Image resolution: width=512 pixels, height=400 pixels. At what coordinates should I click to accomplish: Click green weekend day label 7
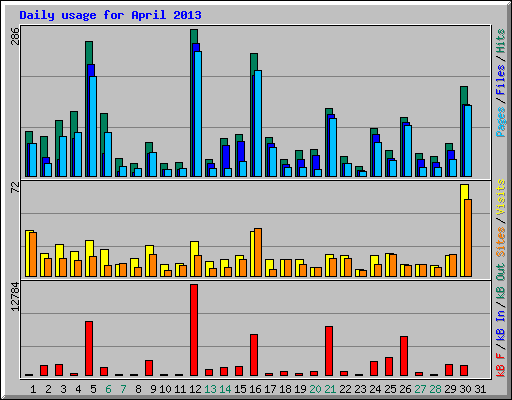pos(123,389)
